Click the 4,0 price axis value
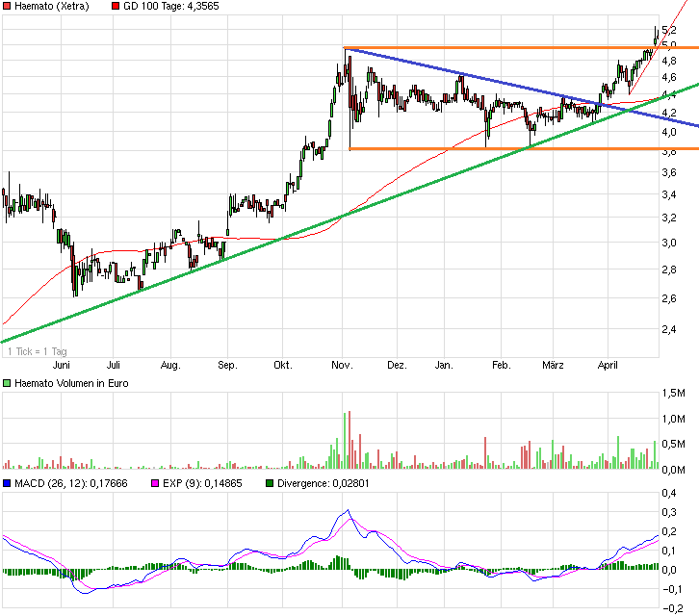Image resolution: width=699 pixels, height=616 pixels. [x=669, y=132]
